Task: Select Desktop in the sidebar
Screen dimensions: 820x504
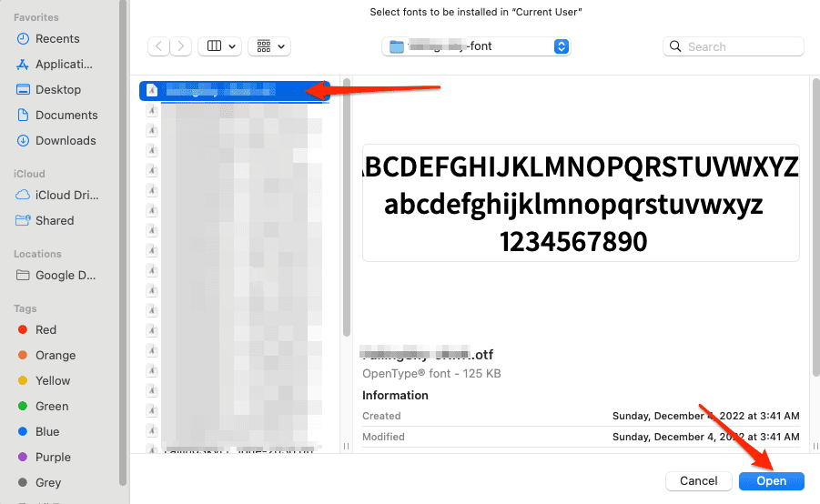Action: (x=58, y=90)
